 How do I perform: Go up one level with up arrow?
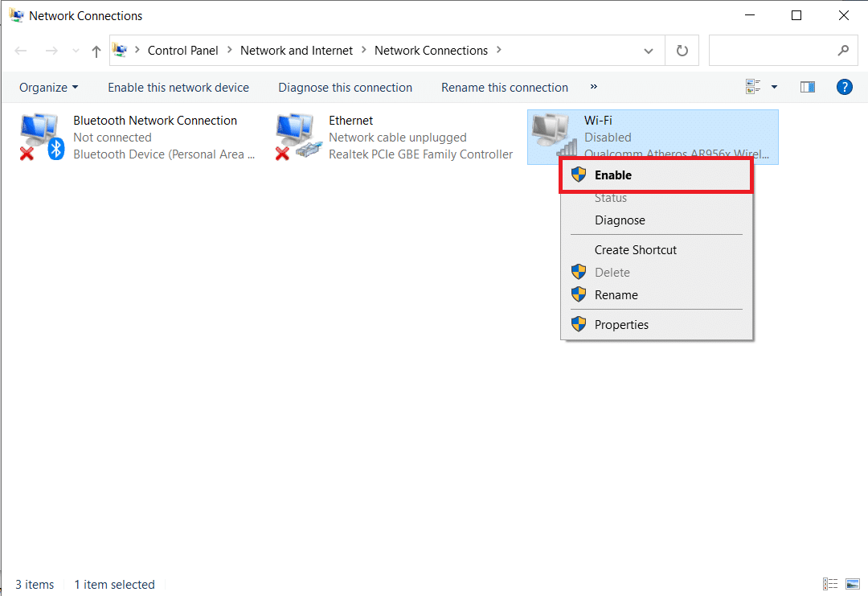pyautogui.click(x=96, y=51)
